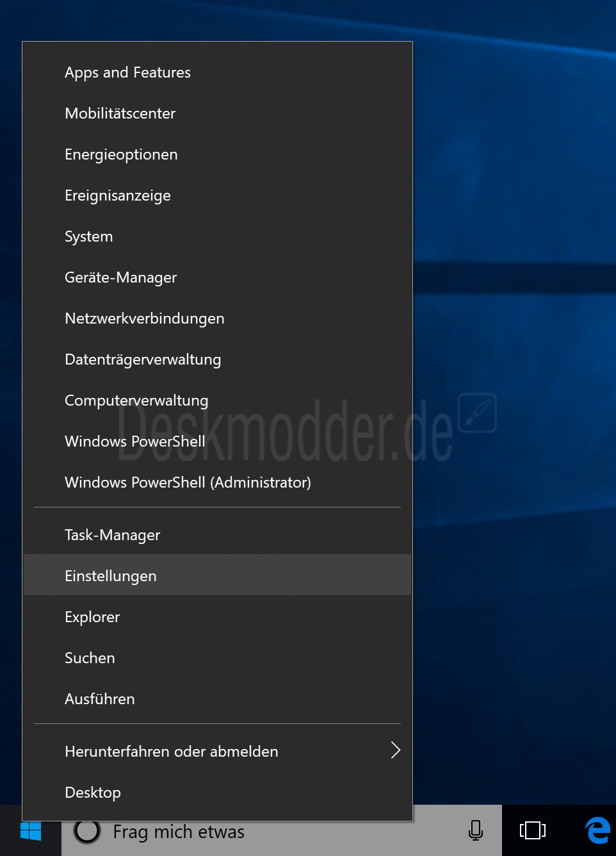This screenshot has width=616, height=856.
Task: Launch Datenträgerverwaltung
Action: pyautogui.click(x=218, y=359)
